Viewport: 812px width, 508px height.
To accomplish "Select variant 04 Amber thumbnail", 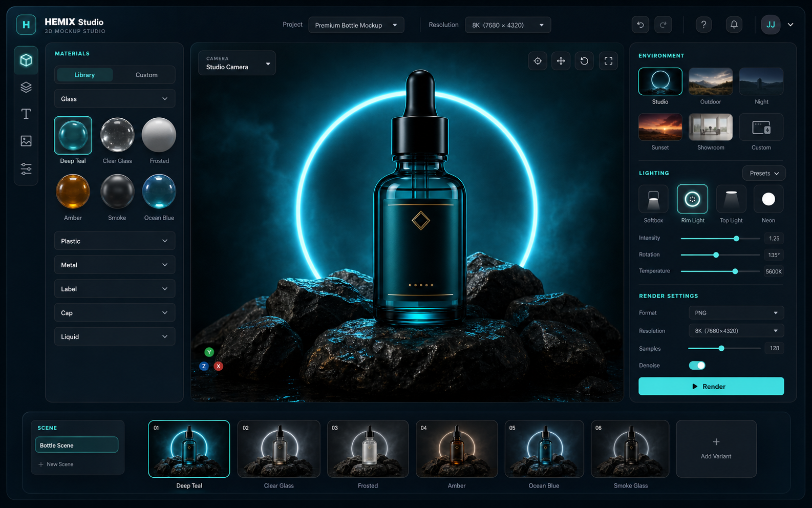I will pos(457,449).
